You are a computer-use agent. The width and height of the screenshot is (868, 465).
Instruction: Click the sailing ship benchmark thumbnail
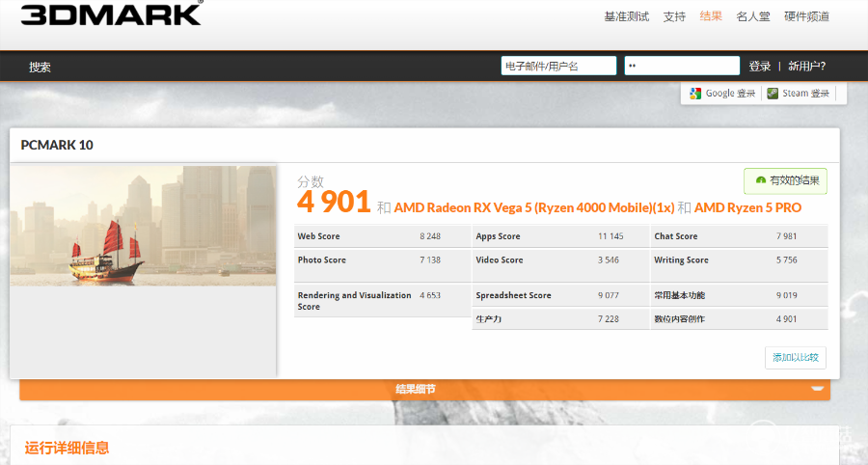point(144,226)
